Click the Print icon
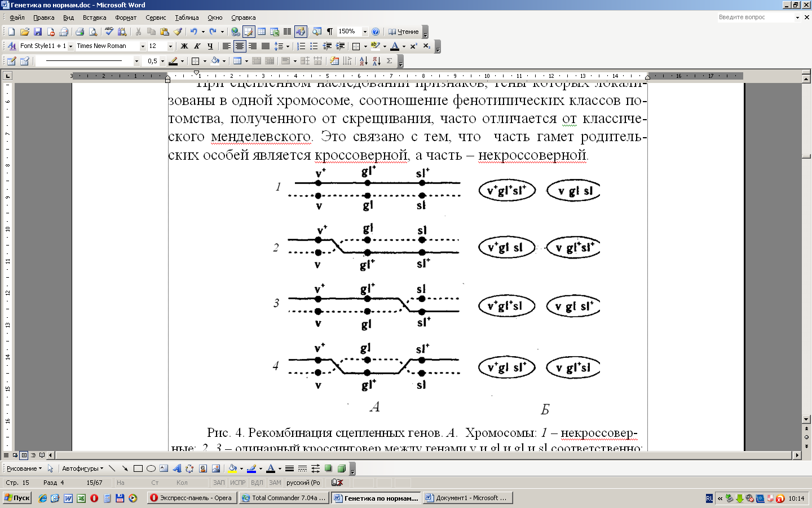Image resolution: width=812 pixels, height=508 pixels. pos(80,32)
